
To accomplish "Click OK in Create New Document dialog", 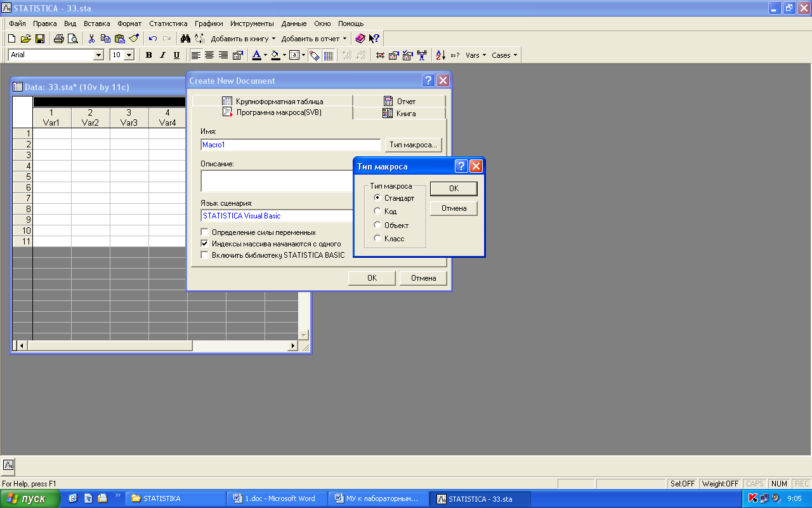I will (x=372, y=278).
